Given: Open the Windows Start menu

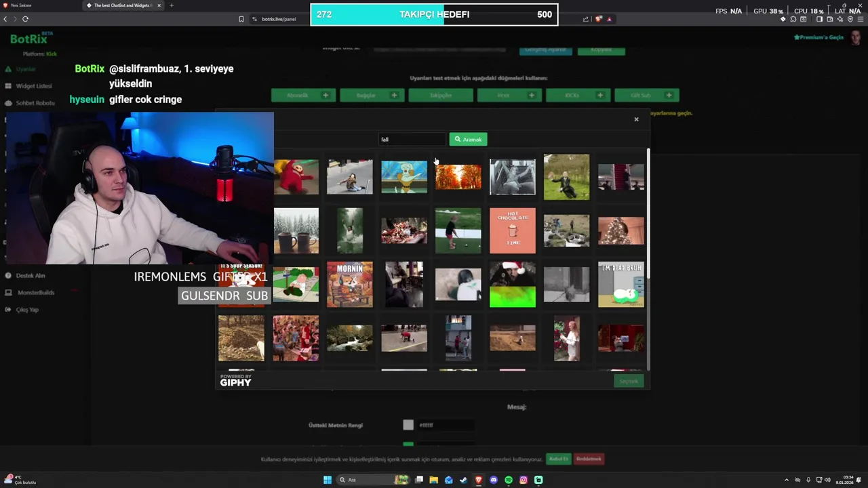Looking at the screenshot, I should (328, 480).
